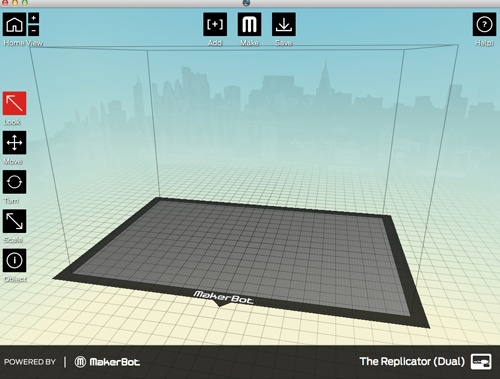Zoom in with the plus button
Screen dimensions: 500x379
click(x=34, y=18)
